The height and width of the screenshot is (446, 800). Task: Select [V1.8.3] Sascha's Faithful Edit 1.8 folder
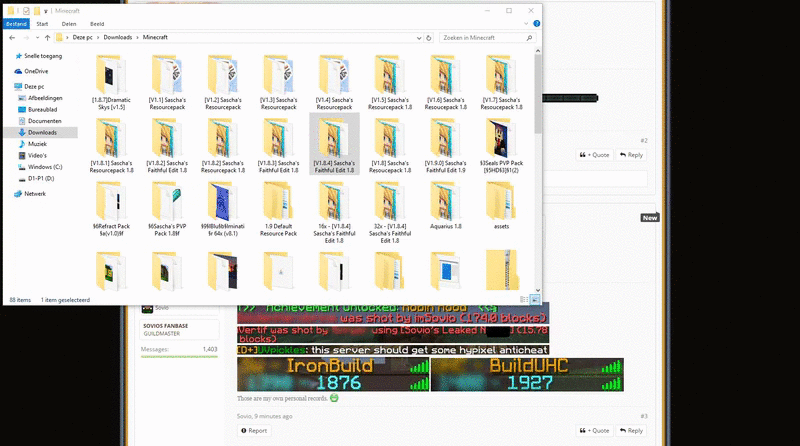pos(278,145)
